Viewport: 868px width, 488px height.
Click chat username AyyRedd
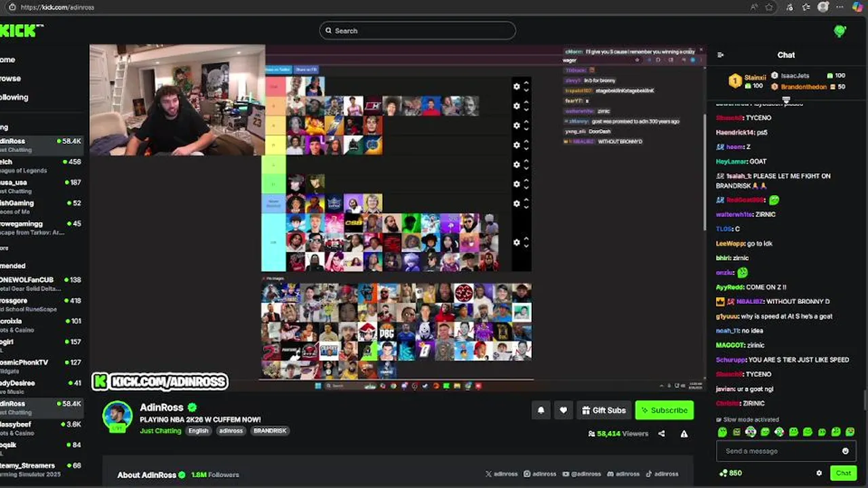click(730, 287)
